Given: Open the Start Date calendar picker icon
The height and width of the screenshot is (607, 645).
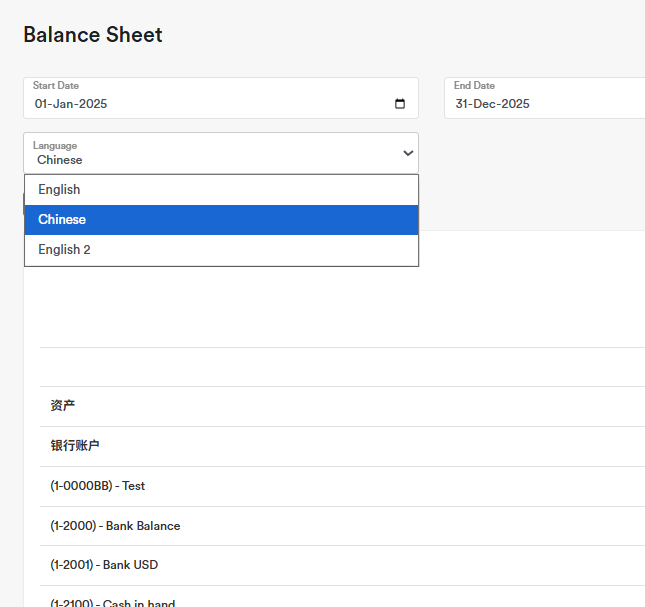Looking at the screenshot, I should pyautogui.click(x=400, y=104).
